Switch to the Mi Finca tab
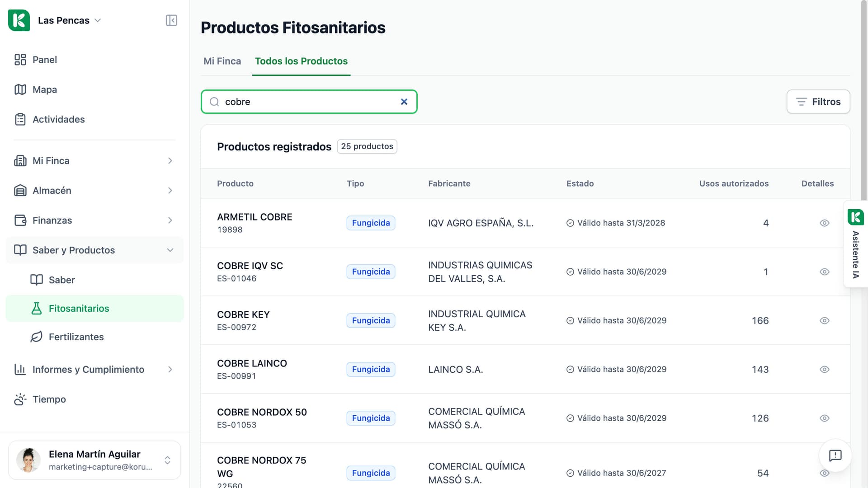 tap(222, 61)
